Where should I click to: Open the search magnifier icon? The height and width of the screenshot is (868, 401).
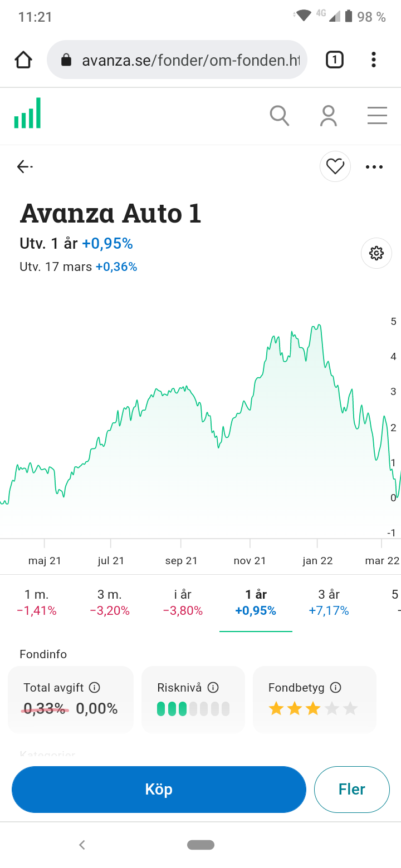[x=279, y=116]
